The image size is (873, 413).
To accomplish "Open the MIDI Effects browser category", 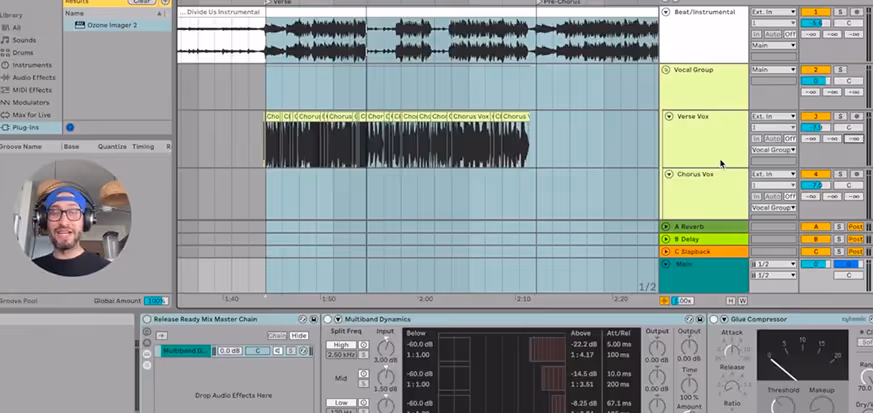I will coord(32,90).
